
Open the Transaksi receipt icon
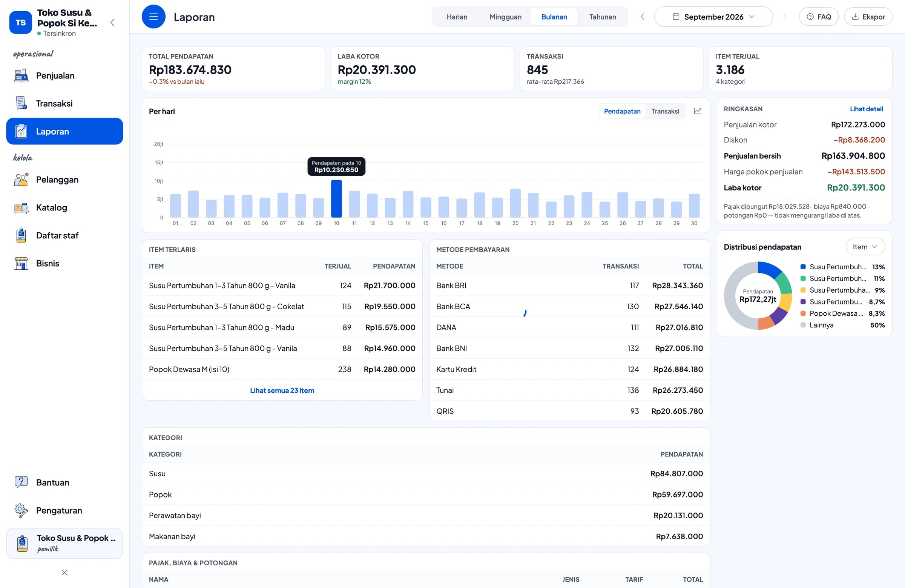21,103
